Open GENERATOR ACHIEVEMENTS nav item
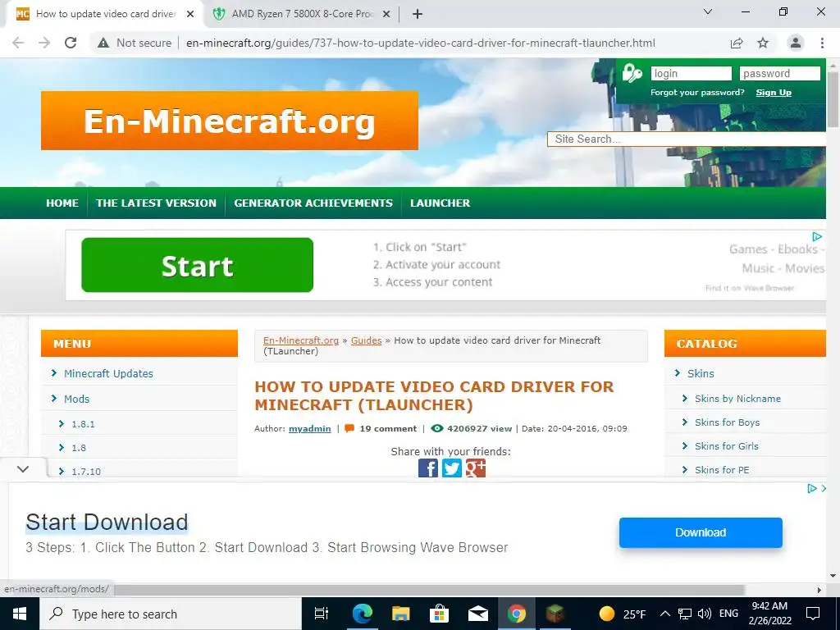 [313, 203]
